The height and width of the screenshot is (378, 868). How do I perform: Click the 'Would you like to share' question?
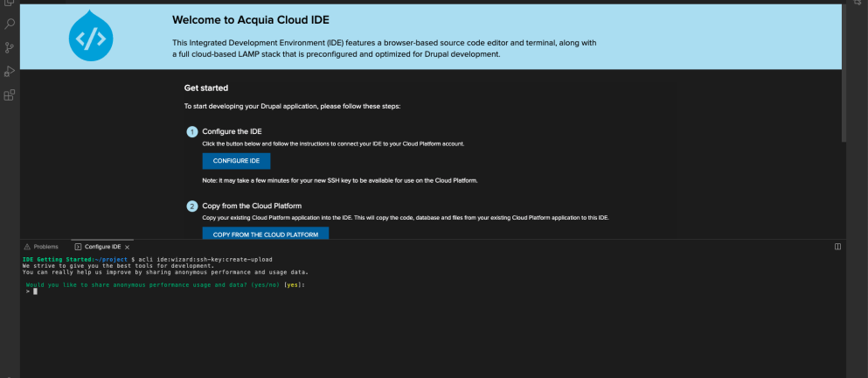[165, 285]
